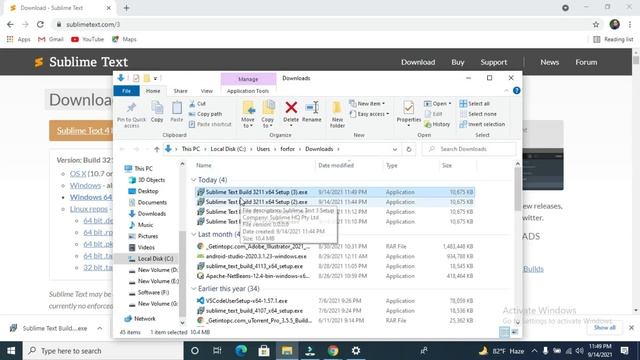The width and height of the screenshot is (640, 360).
Task: Collapse the Last month group
Action: click(194, 234)
